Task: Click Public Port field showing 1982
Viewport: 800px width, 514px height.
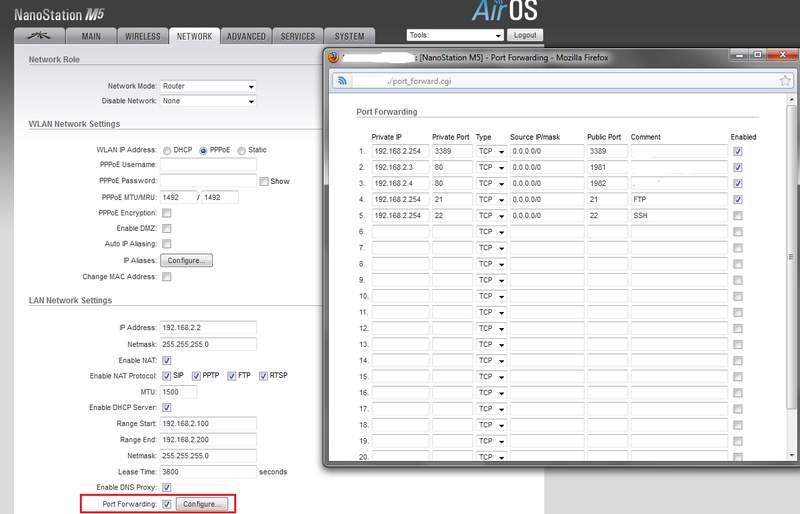Action: coord(607,183)
